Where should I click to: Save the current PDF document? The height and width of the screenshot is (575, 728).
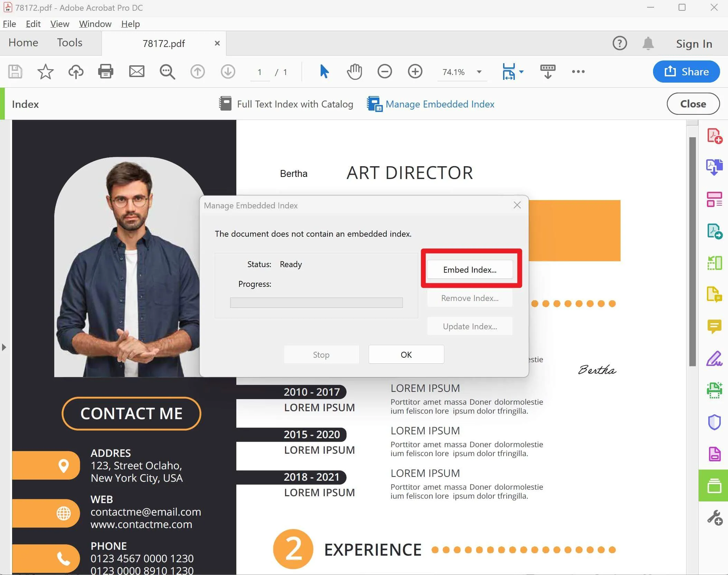pos(15,72)
